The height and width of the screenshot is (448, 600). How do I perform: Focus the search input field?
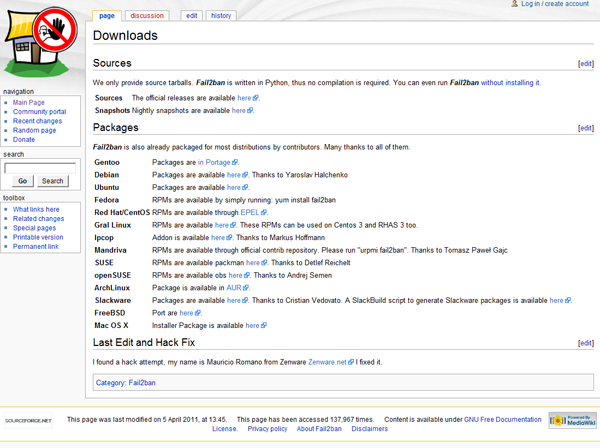pyautogui.click(x=40, y=168)
